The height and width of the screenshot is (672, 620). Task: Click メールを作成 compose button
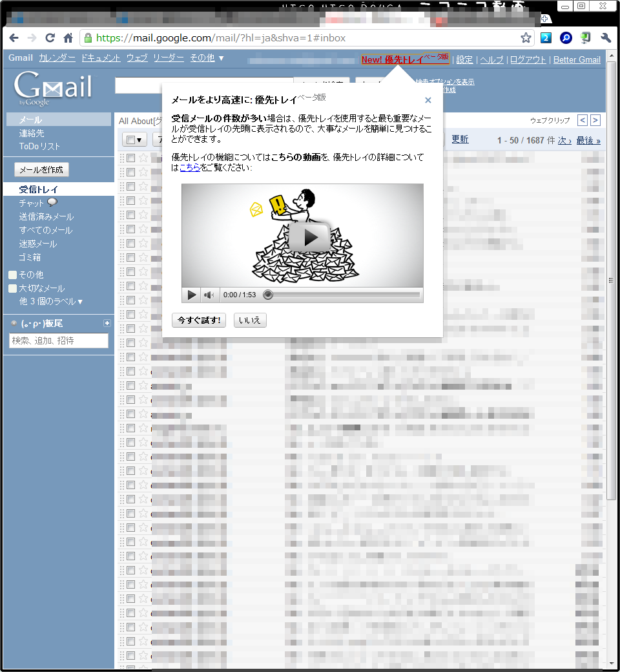pyautogui.click(x=41, y=170)
